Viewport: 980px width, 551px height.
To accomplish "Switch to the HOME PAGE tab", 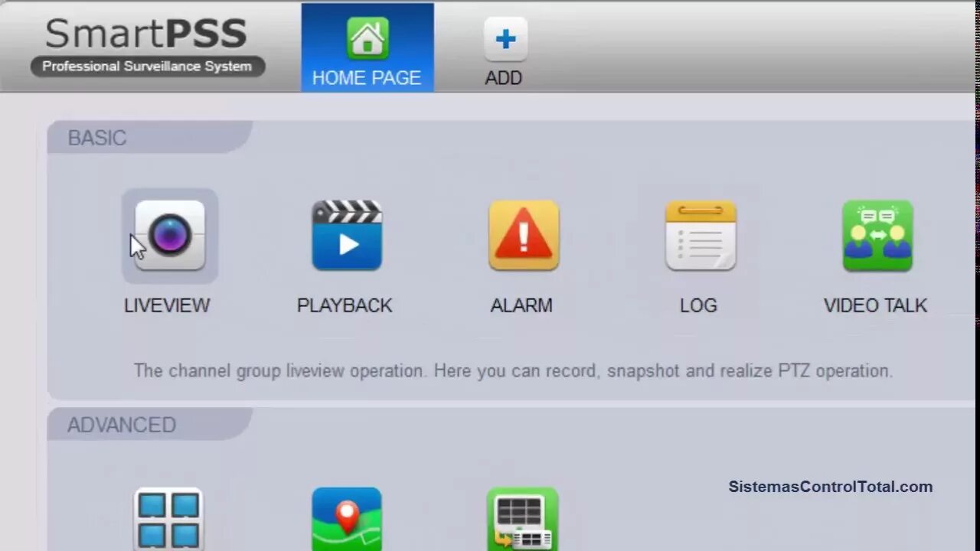I will tap(367, 47).
